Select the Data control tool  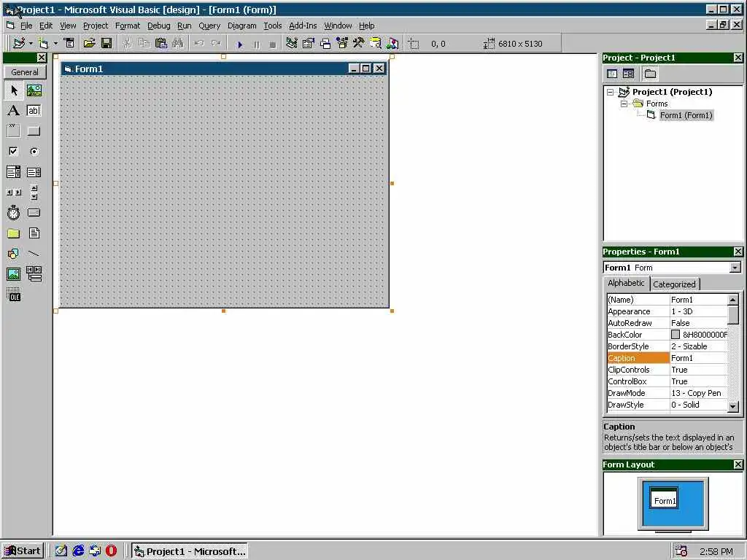tap(34, 274)
